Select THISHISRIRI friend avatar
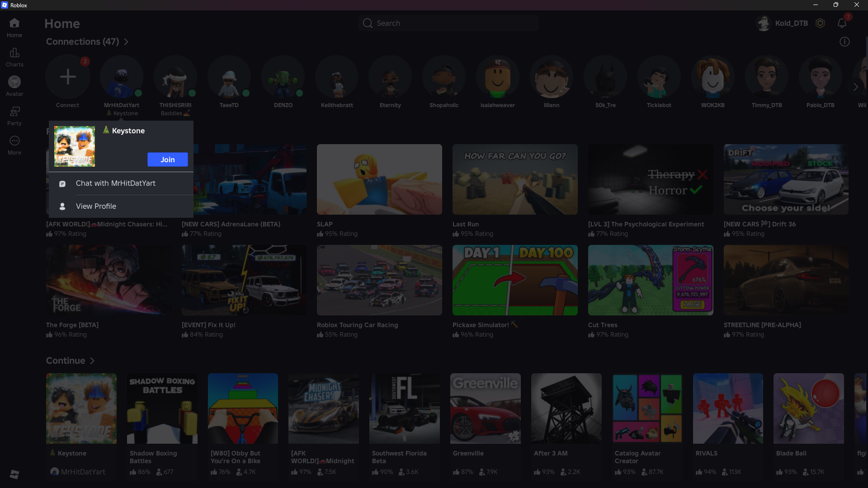868x488 pixels. 175,77
